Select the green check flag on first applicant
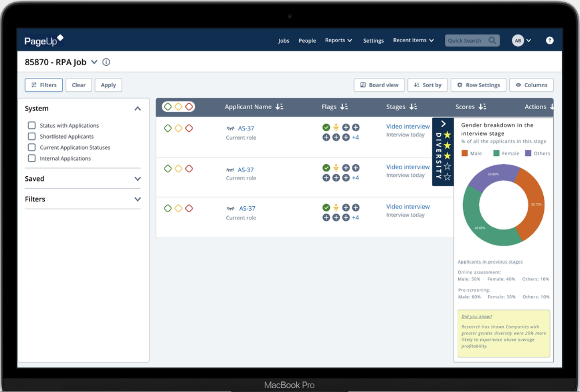 [x=326, y=127]
